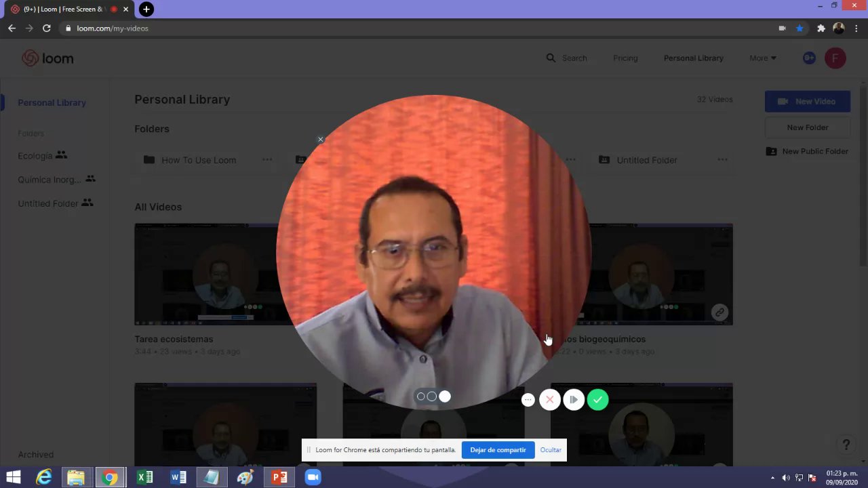Open the Untitled Folder card
This screenshot has height=488, width=868.
click(647, 160)
